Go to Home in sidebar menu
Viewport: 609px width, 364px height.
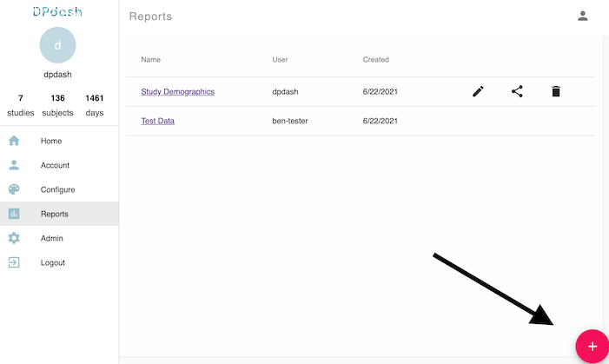tap(59, 141)
